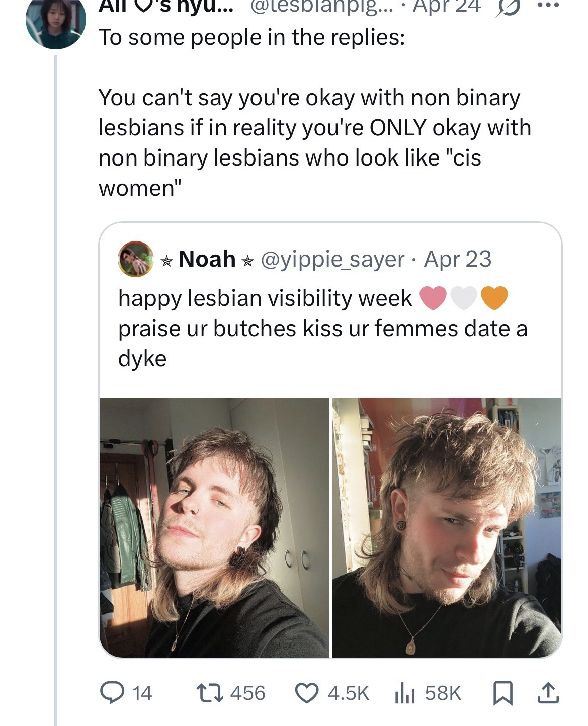588x726 pixels.
Task: Tap the Apr 23 date of quoted tweet
Action: 458,259
